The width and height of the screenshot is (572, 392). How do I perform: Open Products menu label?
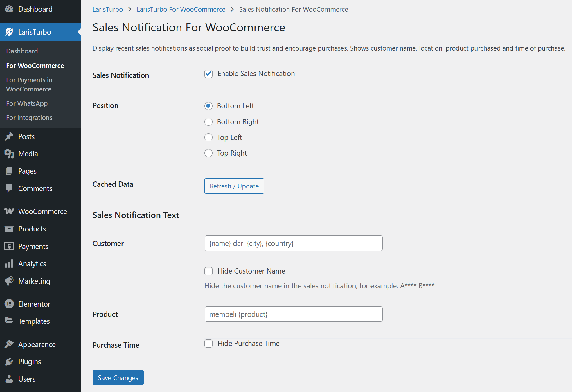(32, 229)
